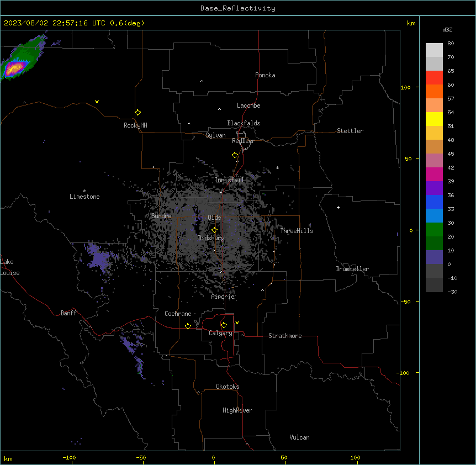Click the Airdrie label
476x465 pixels.
point(223,297)
